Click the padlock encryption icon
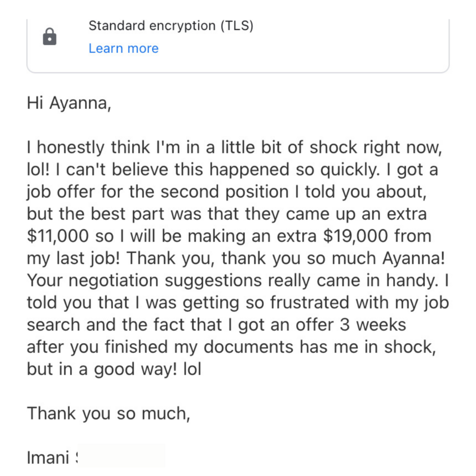This screenshot has width=476, height=476. [x=50, y=37]
